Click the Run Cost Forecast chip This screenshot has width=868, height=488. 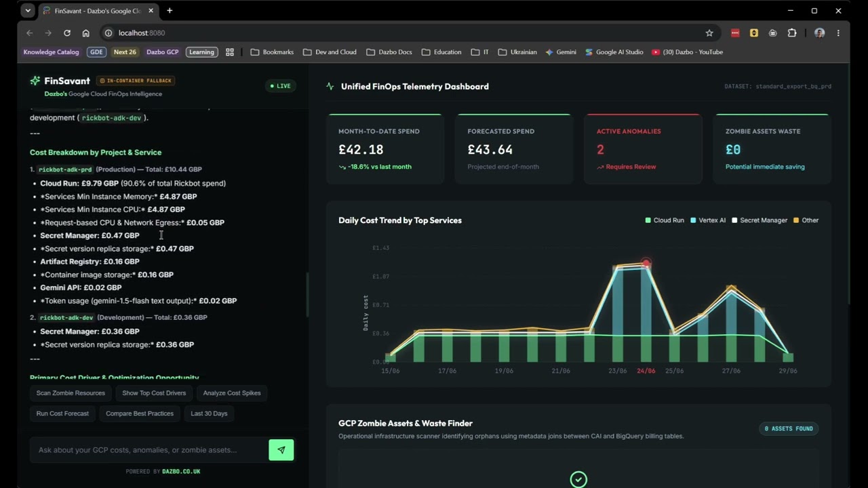pos(62,413)
